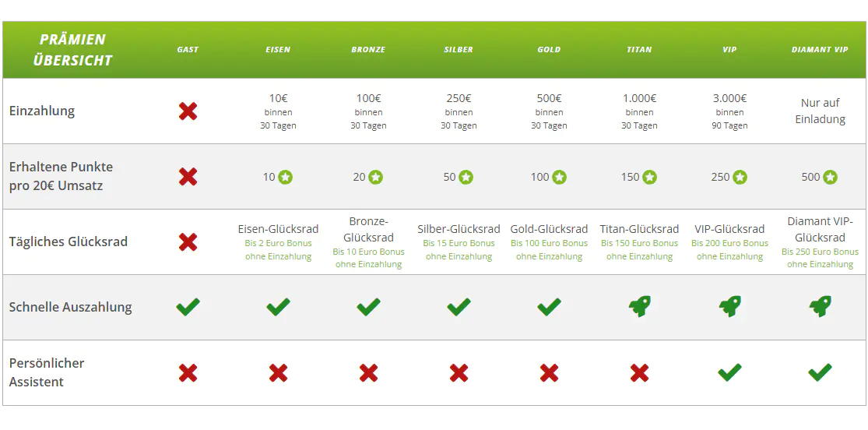
Task: Click the 'Schnelle Auszahlung' row label
Action: [71, 307]
